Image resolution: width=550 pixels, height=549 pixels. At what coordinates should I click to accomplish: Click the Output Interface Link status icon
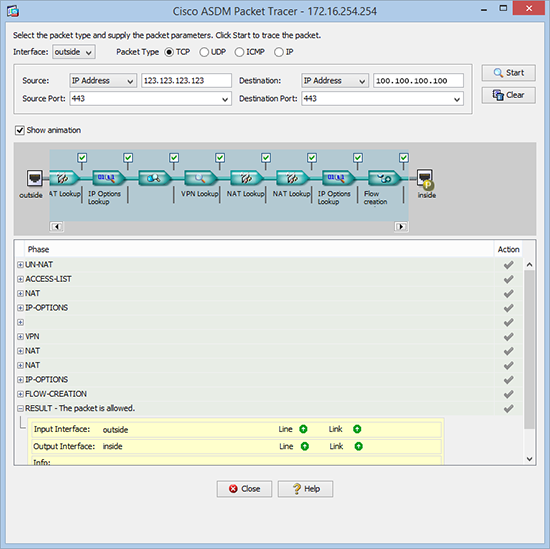[358, 446]
